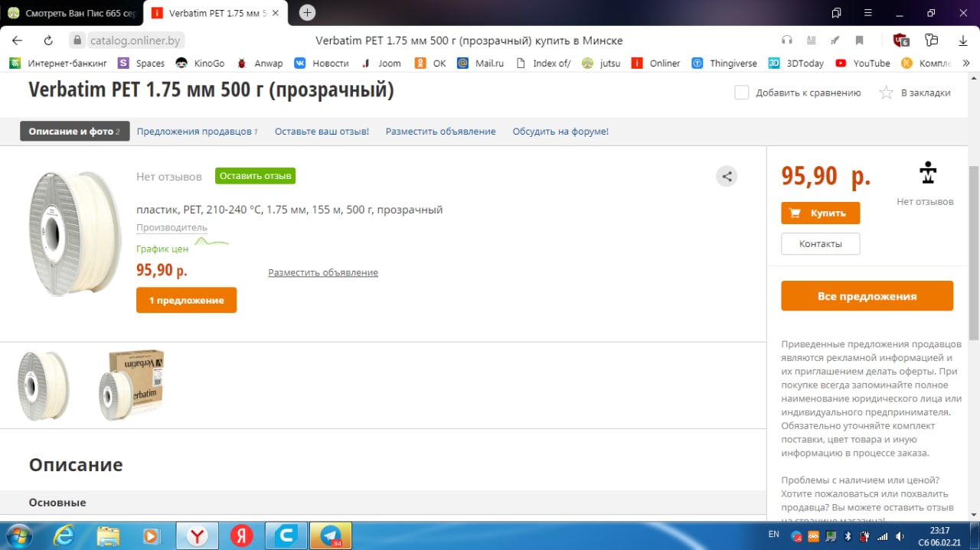Open the Telegram taskbar icon
This screenshot has height=550, width=980.
[x=331, y=536]
